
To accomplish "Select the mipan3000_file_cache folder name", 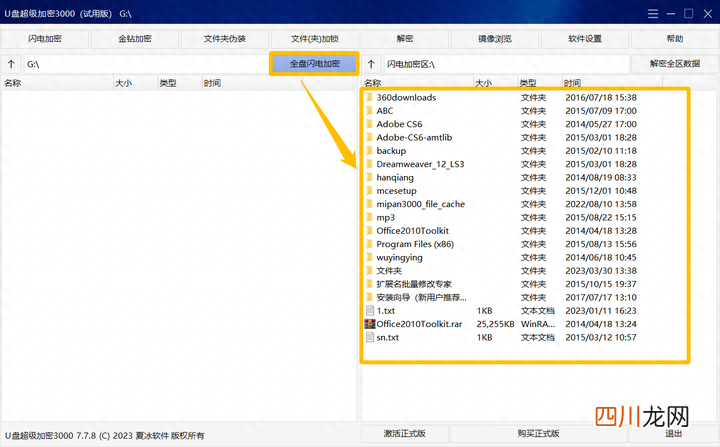I will [x=421, y=204].
